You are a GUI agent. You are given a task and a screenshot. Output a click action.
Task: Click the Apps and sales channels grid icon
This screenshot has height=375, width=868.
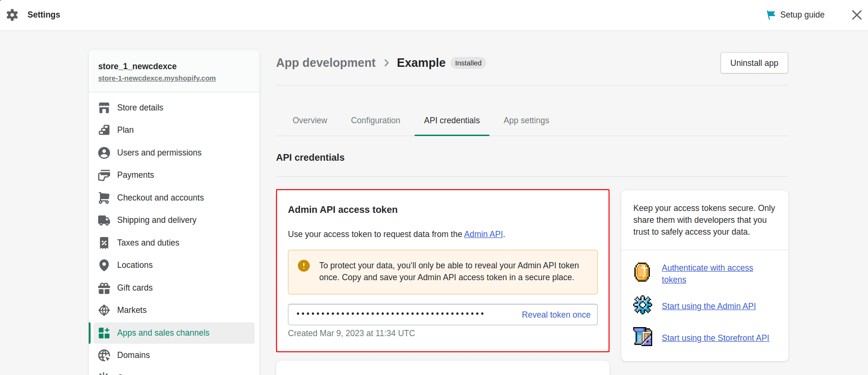coord(104,333)
